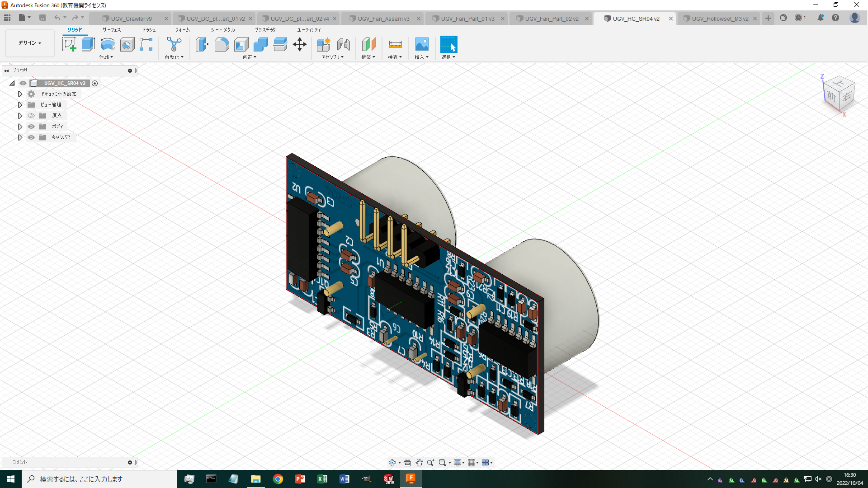The width and height of the screenshot is (868, 488).
Task: Show the hidden 原点 folder
Action: [x=31, y=116]
